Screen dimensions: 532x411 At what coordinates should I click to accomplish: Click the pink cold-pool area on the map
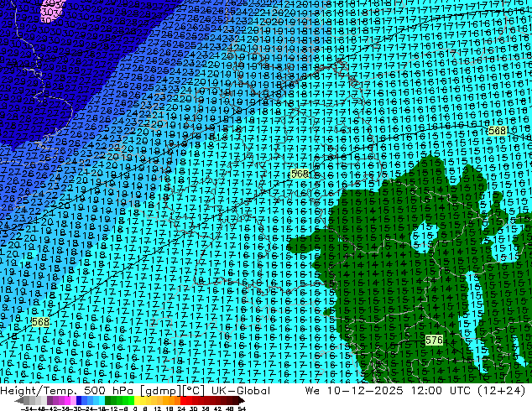[51, 10]
